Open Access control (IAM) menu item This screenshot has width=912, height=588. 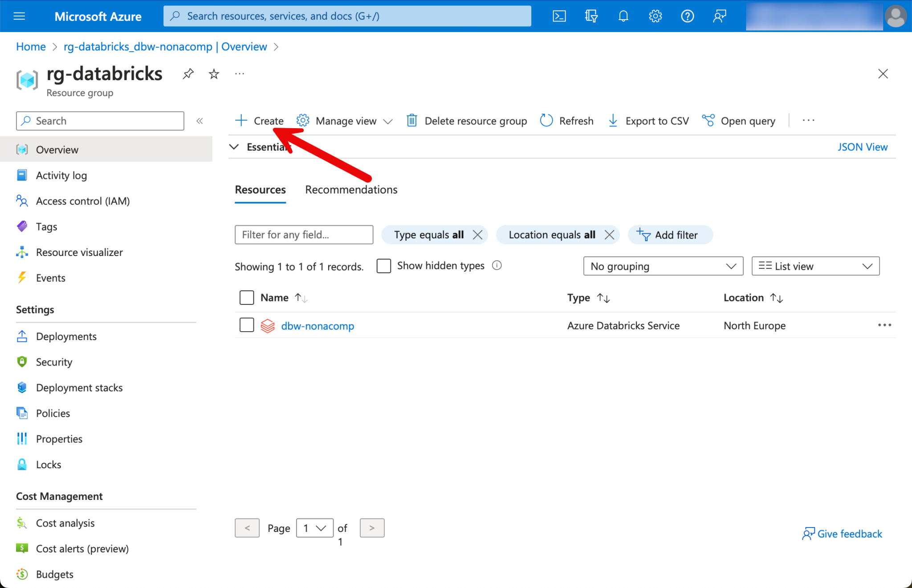(x=83, y=201)
